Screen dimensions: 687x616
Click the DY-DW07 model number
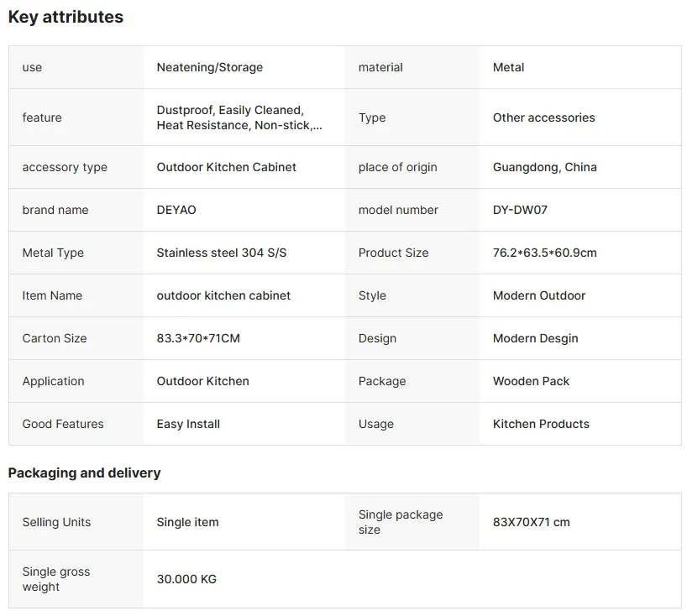[520, 210]
